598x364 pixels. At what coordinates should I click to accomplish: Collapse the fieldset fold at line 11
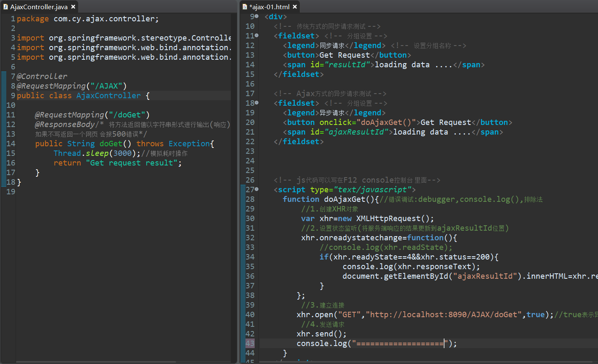click(x=257, y=36)
